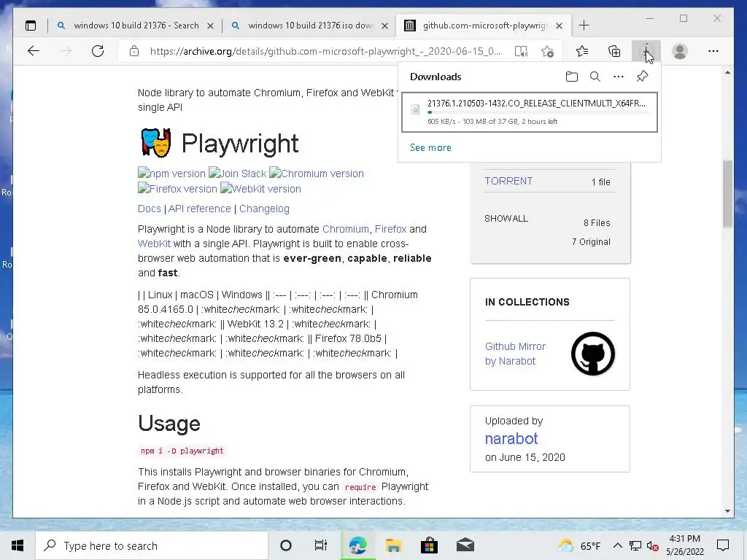This screenshot has height=560, width=747.
Task: Open the clock showing 4:31 PM
Action: (684, 545)
